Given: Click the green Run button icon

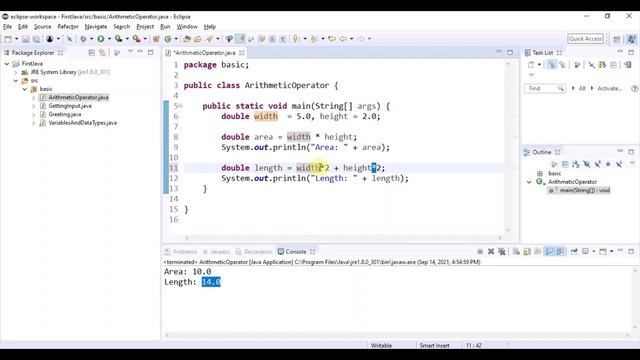Looking at the screenshot, I should tap(101, 39).
